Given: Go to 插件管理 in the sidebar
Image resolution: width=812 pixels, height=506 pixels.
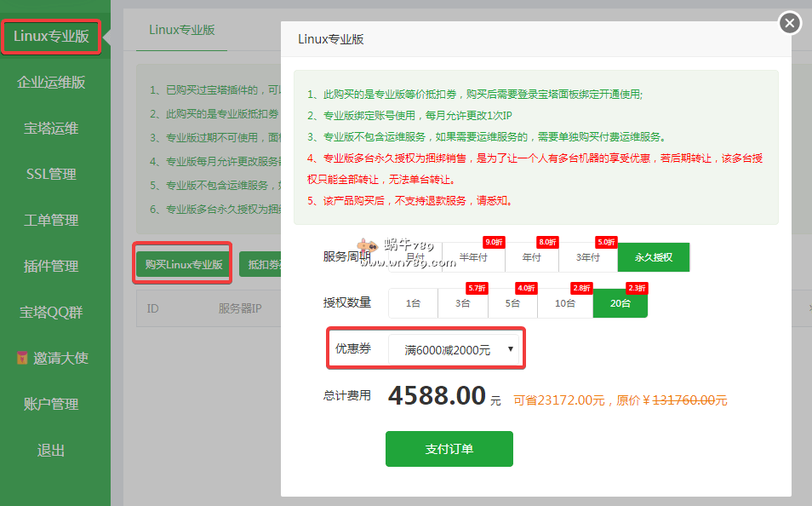Looking at the screenshot, I should (x=51, y=266).
